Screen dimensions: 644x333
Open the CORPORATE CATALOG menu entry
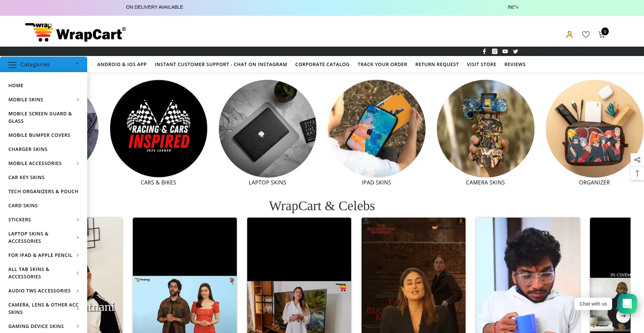[x=322, y=64]
